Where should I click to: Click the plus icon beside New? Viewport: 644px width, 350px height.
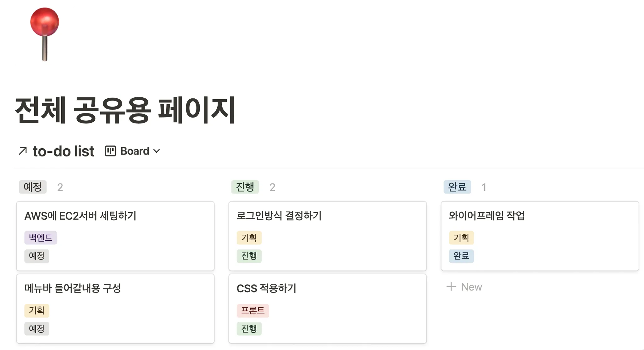(x=451, y=287)
